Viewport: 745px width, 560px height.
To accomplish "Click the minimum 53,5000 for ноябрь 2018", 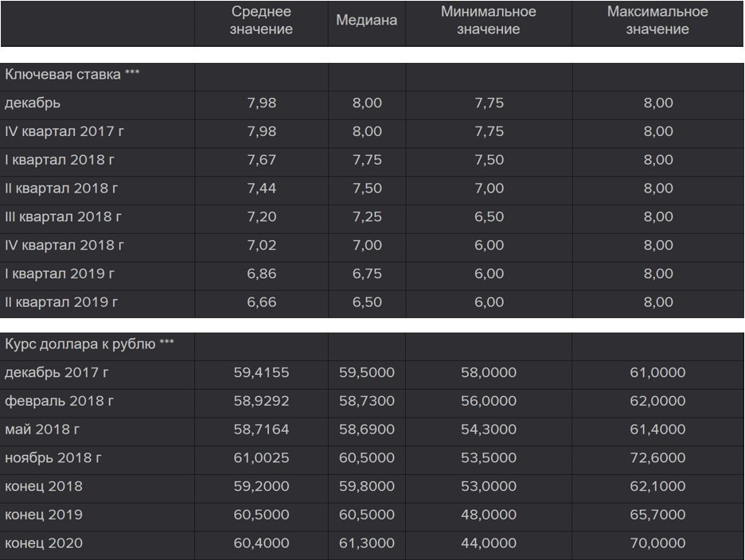I will click(x=489, y=458).
